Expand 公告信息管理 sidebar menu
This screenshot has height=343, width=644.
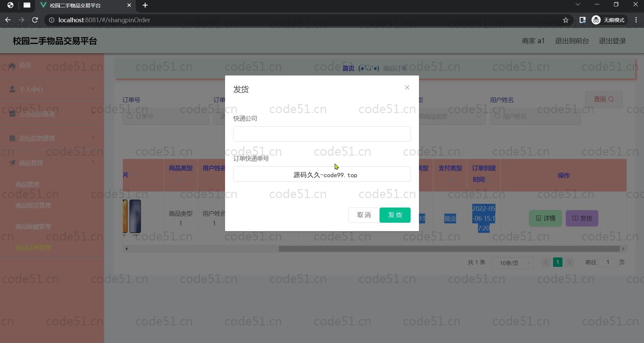[x=52, y=114]
